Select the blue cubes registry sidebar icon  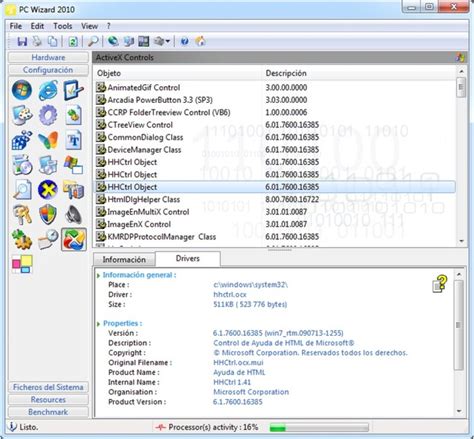pos(22,140)
